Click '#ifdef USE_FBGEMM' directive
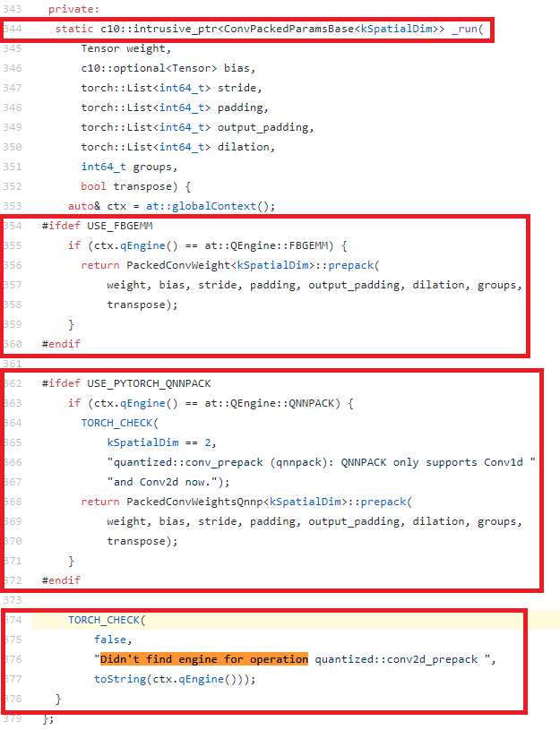 98,226
